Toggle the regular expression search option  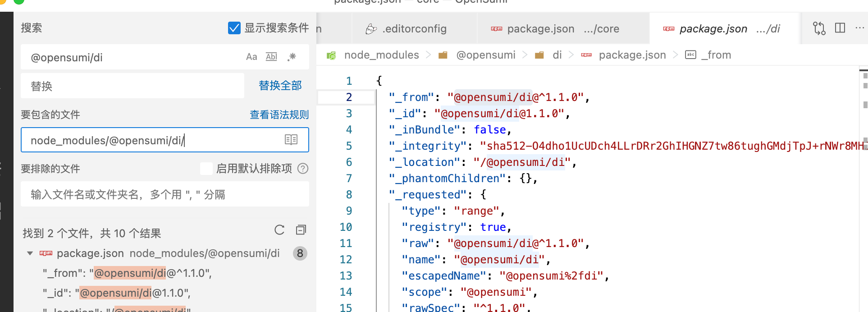pos(292,57)
